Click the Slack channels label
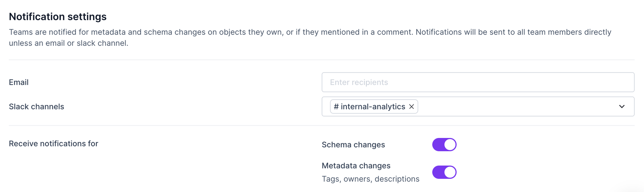The width and height of the screenshot is (644, 192). pos(36,107)
